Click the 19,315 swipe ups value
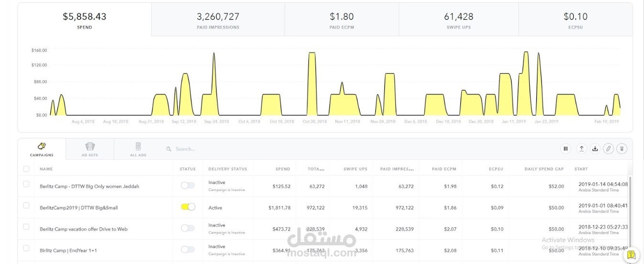The height and width of the screenshot is (264, 644). coord(359,208)
